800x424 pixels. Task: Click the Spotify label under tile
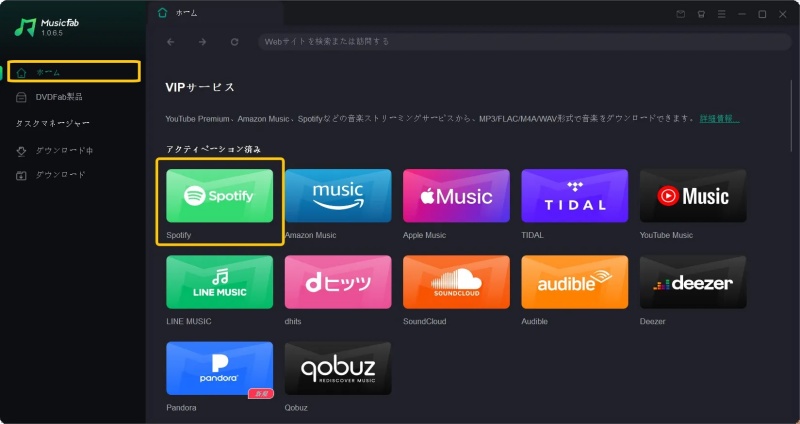point(179,235)
